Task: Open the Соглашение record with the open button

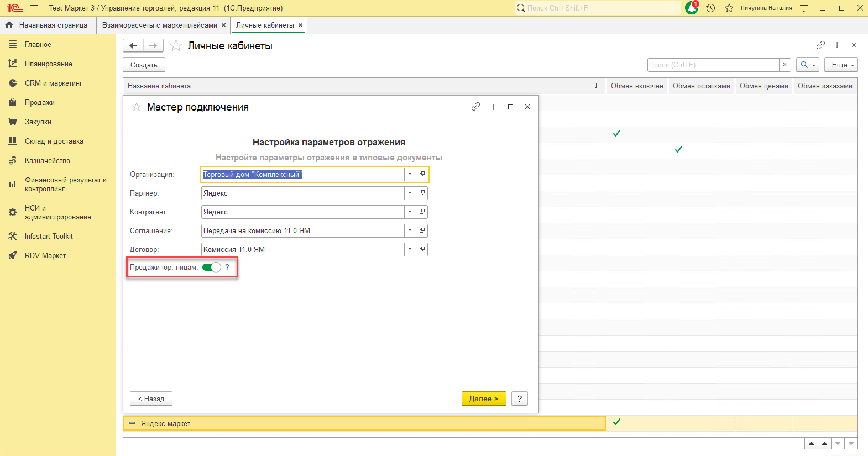Action: pos(422,230)
